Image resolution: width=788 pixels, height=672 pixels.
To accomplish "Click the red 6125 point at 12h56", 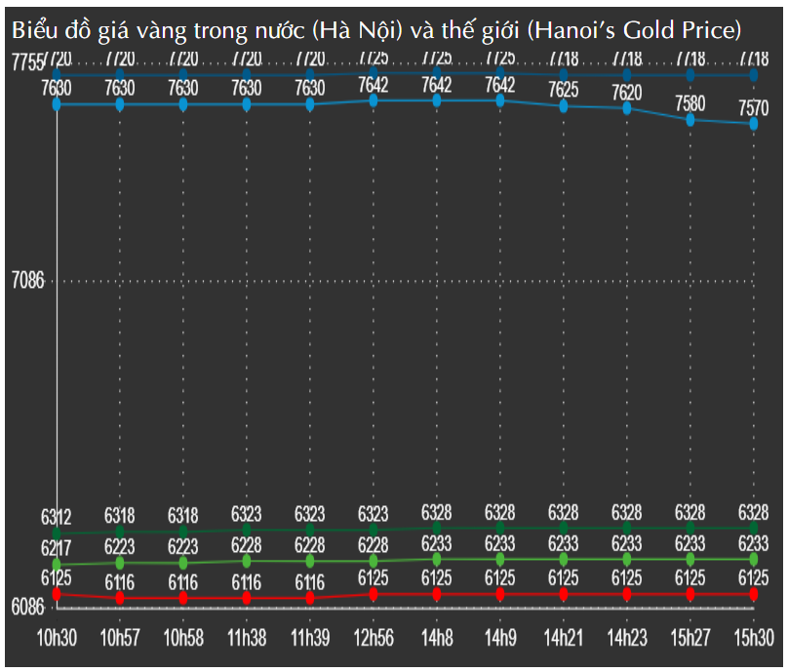I will pyautogui.click(x=374, y=593).
